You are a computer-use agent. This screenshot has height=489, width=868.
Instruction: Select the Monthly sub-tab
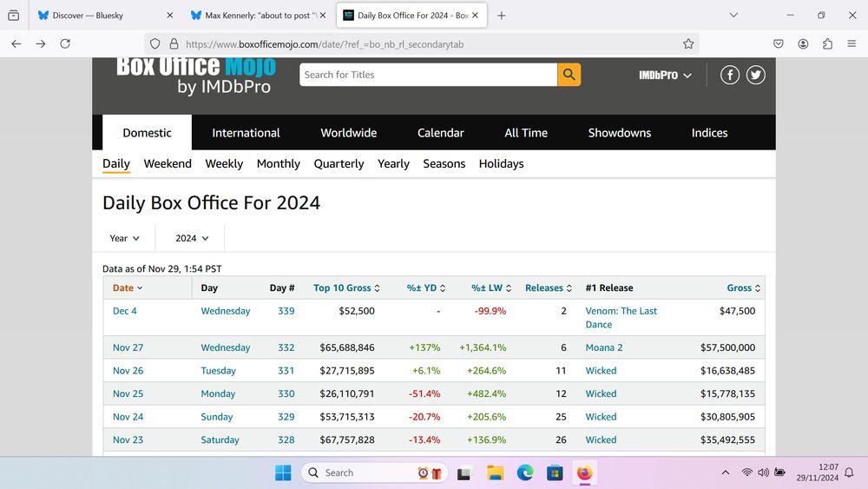[x=279, y=164]
